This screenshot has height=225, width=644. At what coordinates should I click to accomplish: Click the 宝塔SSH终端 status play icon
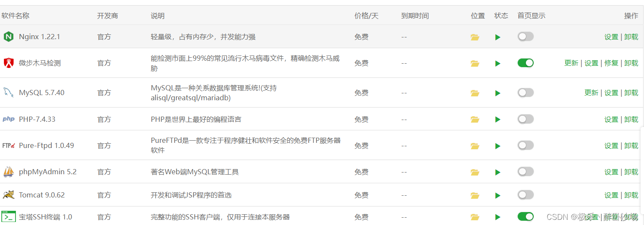[498, 217]
